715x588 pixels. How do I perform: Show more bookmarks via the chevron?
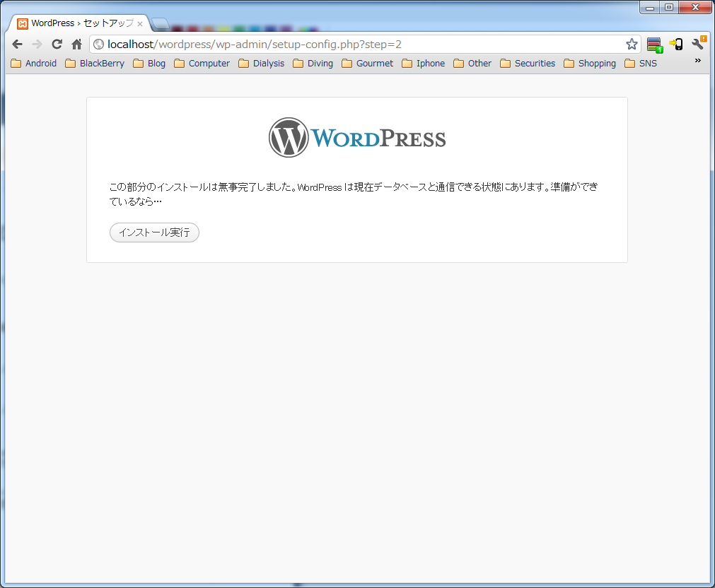point(697,61)
